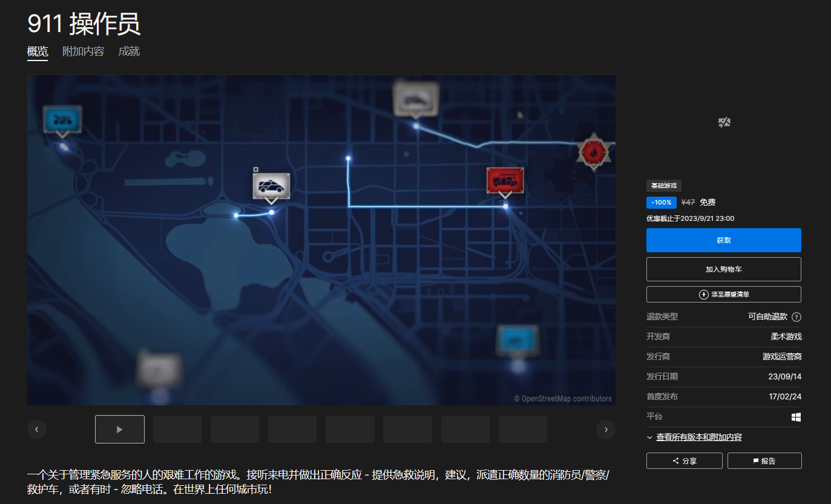This screenshot has height=504, width=831.
Task: Click 加入购物车 button
Action: click(x=723, y=269)
